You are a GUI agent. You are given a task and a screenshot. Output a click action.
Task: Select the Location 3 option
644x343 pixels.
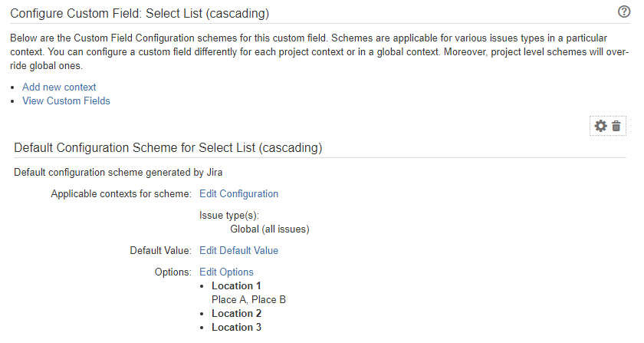pos(236,327)
